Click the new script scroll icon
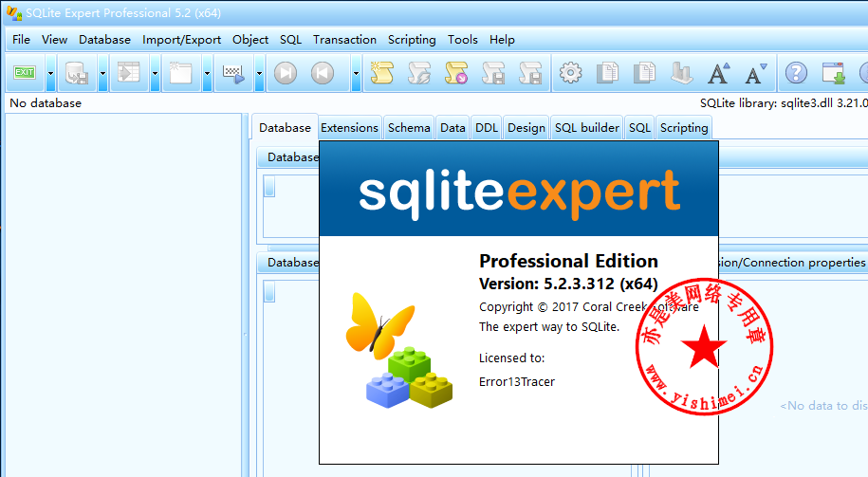The width and height of the screenshot is (868, 477). (381, 73)
